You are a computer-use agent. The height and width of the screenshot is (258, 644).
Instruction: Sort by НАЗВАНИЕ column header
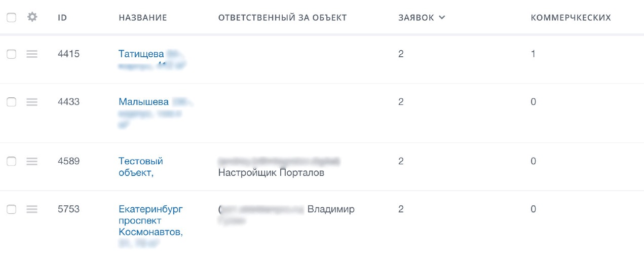(143, 18)
